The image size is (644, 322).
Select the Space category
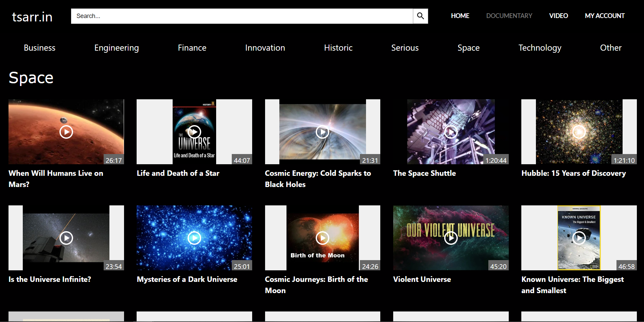(468, 48)
